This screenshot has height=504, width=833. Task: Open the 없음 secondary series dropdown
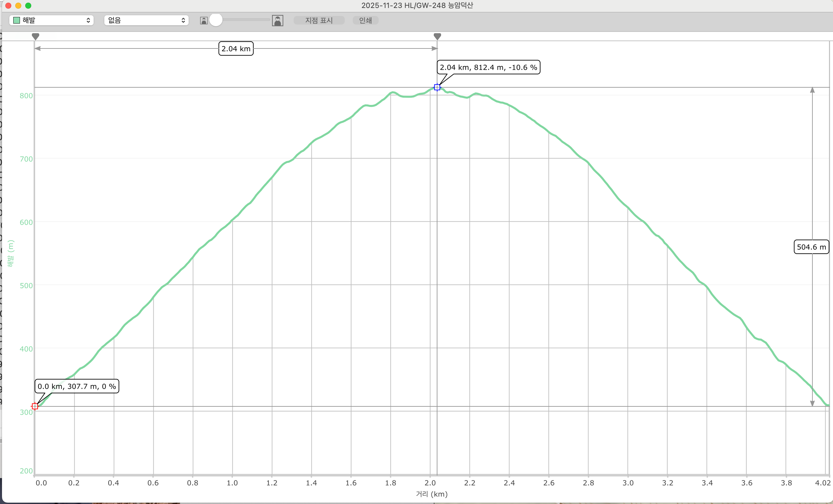[146, 20]
